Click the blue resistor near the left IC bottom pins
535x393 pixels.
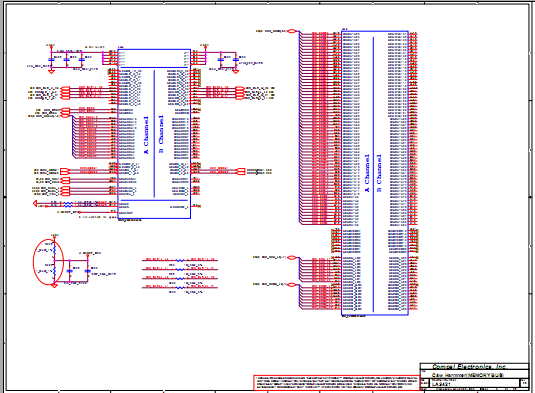click(68, 204)
